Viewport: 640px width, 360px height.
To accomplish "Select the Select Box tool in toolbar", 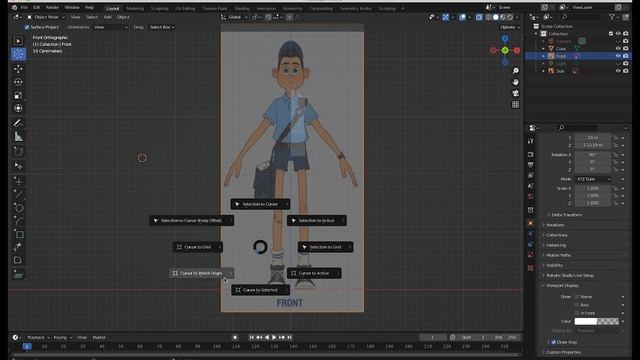I will [18, 41].
